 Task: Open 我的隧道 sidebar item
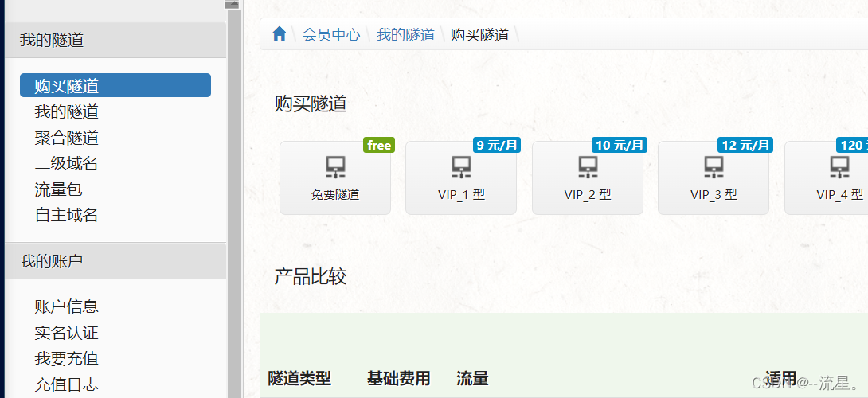click(66, 111)
